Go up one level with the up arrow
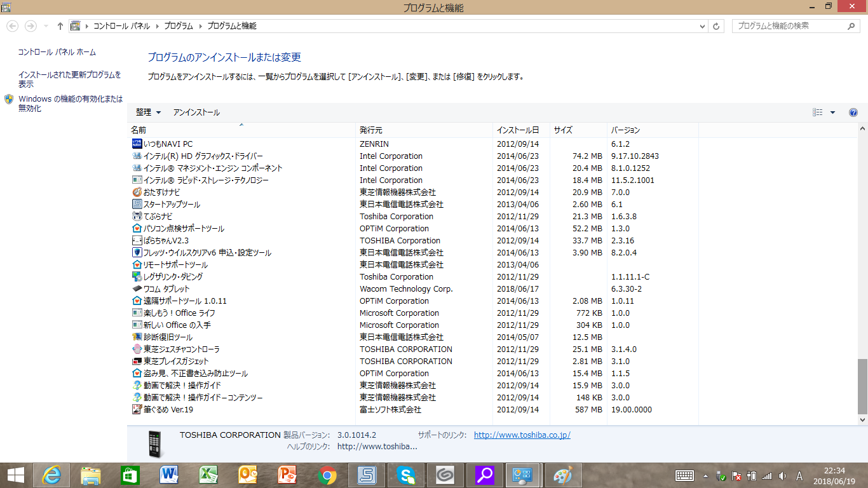 tap(60, 26)
